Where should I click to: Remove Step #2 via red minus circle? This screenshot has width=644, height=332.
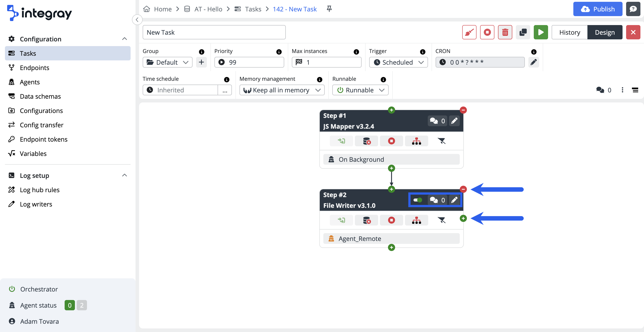(463, 189)
